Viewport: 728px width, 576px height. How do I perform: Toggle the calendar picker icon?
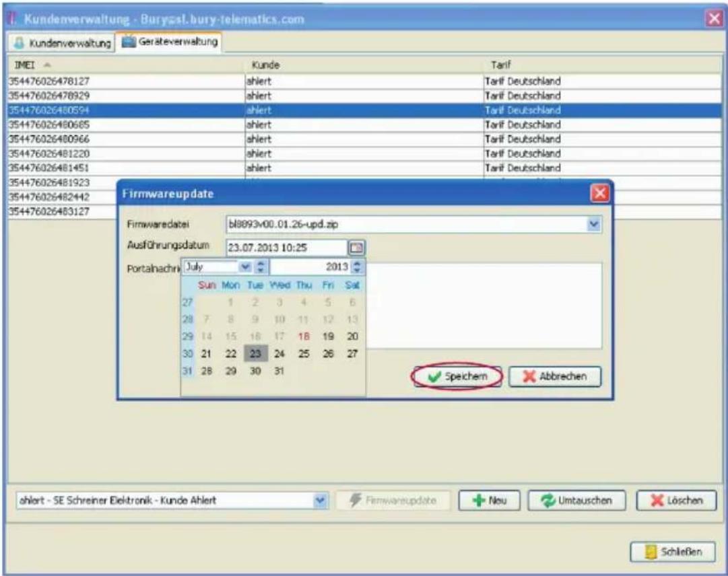pos(356,248)
